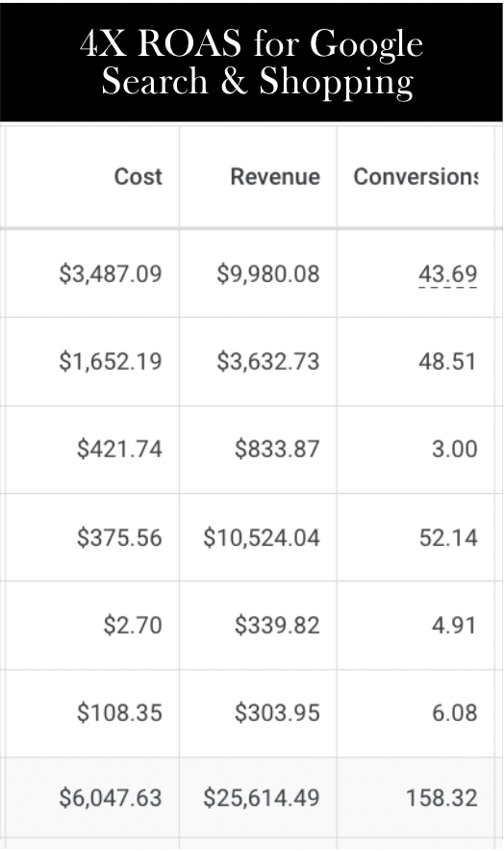Select revenue value $10,524.04
Image resolution: width=504 pixels, height=851 pixels.
(262, 537)
